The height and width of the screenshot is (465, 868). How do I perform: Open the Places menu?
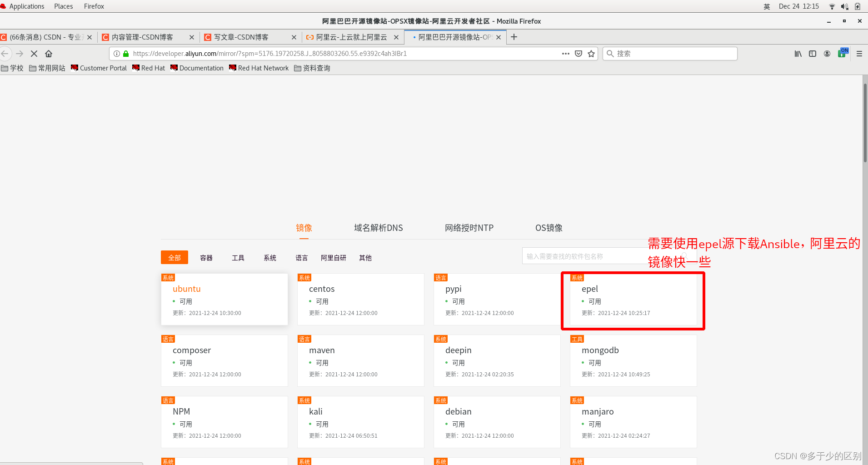click(x=64, y=6)
